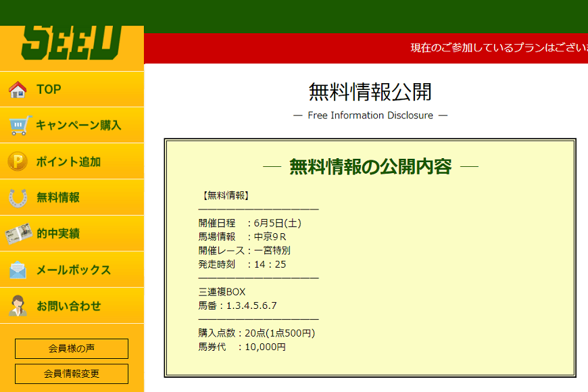Viewport: 588px width, 392px height.
Task: Click the shopping cart icon
Action: [x=20, y=125]
